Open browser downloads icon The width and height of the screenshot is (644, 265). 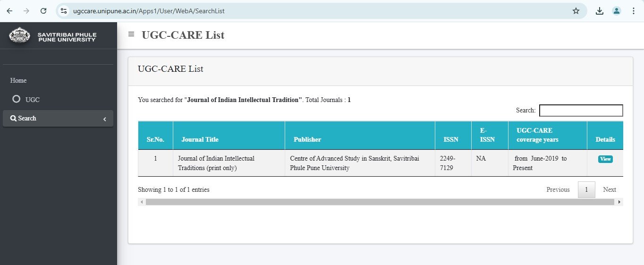(x=600, y=11)
